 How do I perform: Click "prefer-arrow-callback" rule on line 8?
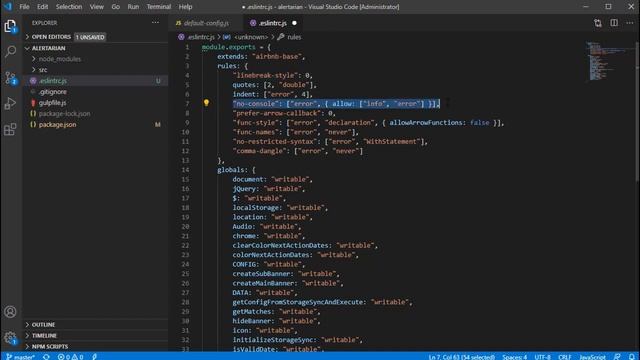tap(277, 113)
